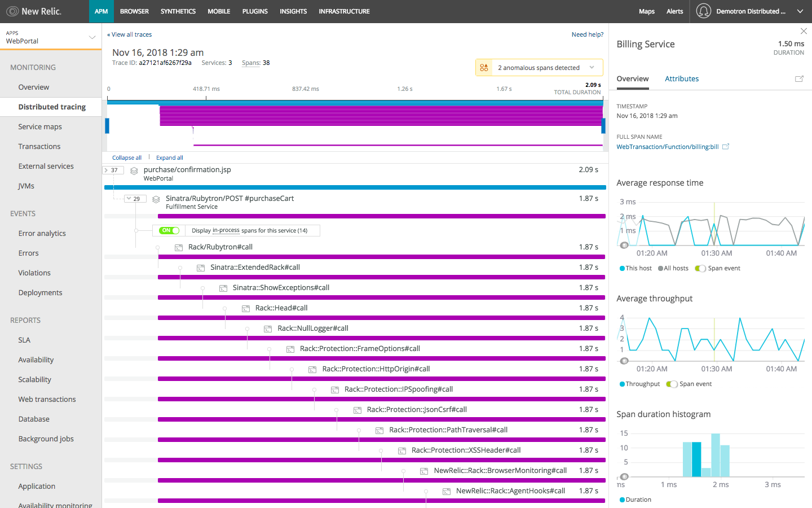Click the span icon for Rack::Protection::FrameOptions#call

(x=290, y=349)
